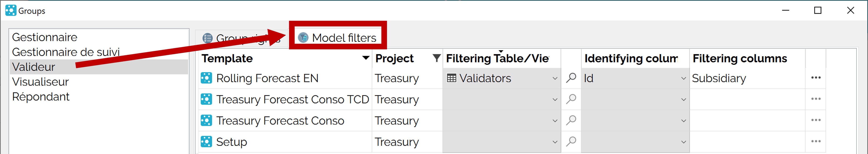Switch to the Model filters tab
This screenshot has width=868, height=154.
point(337,37)
